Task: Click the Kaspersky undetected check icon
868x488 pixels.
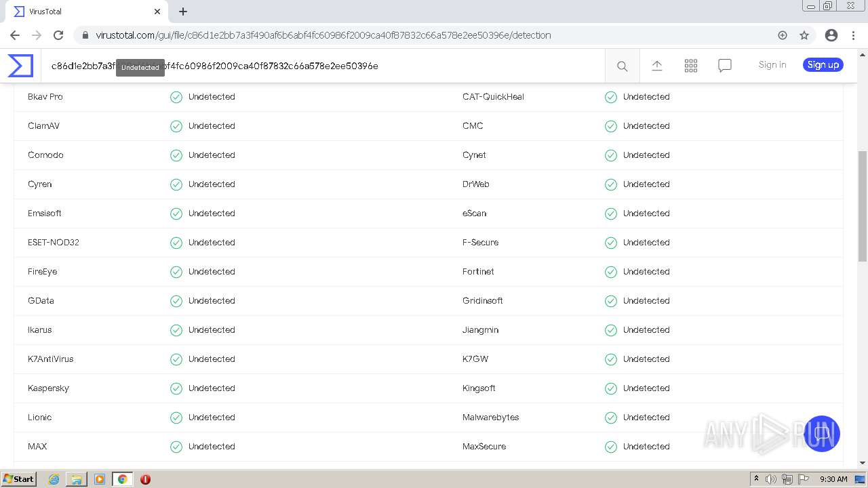Action: click(176, 388)
